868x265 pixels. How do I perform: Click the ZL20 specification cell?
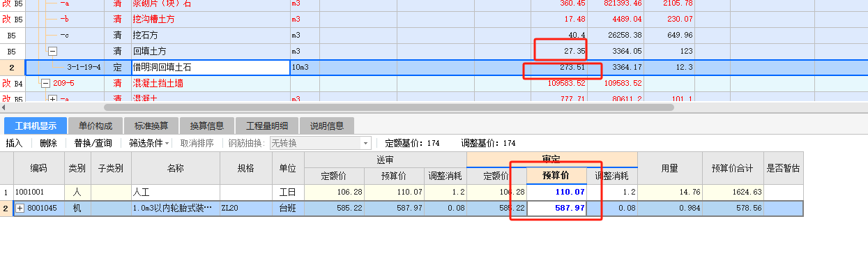click(245, 208)
